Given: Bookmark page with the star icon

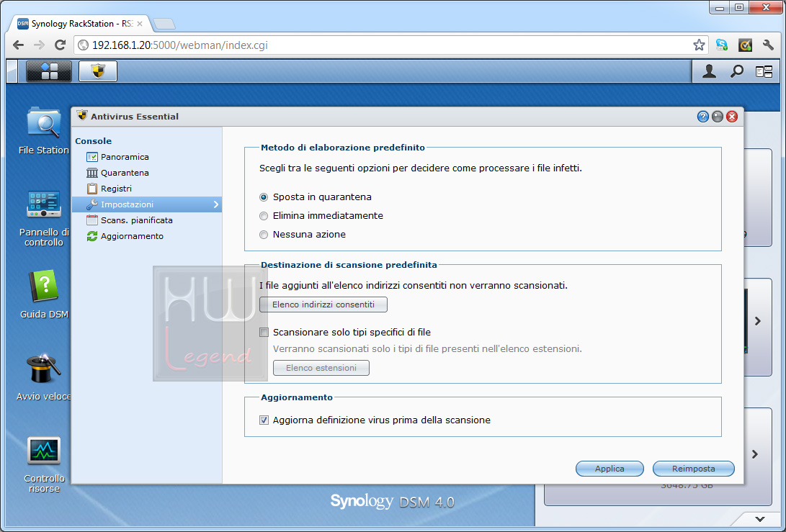Looking at the screenshot, I should tap(699, 45).
